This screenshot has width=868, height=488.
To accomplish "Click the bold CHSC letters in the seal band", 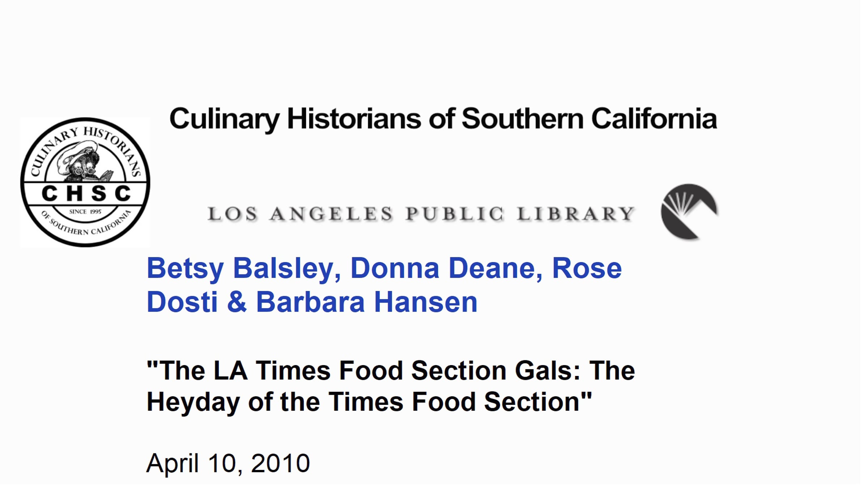I will (86, 193).
